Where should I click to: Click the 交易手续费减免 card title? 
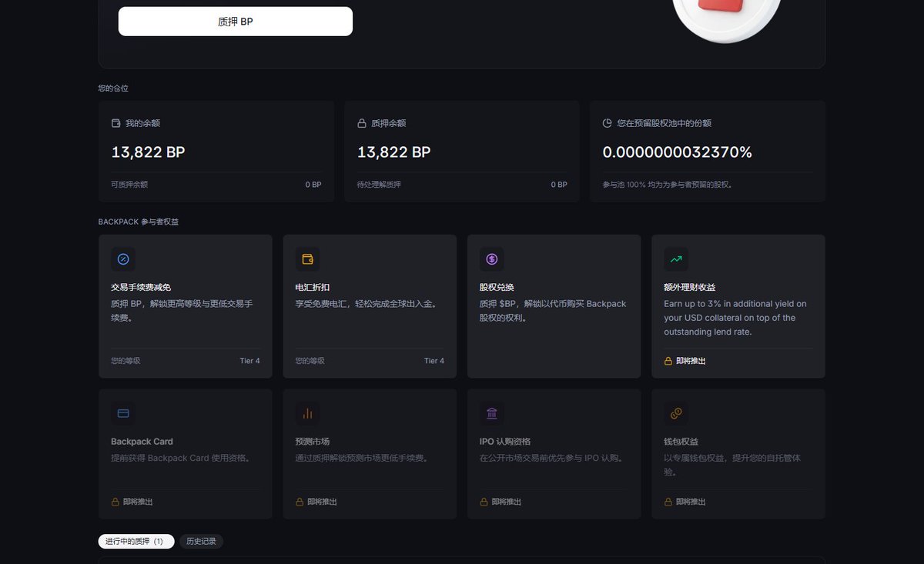pos(141,288)
